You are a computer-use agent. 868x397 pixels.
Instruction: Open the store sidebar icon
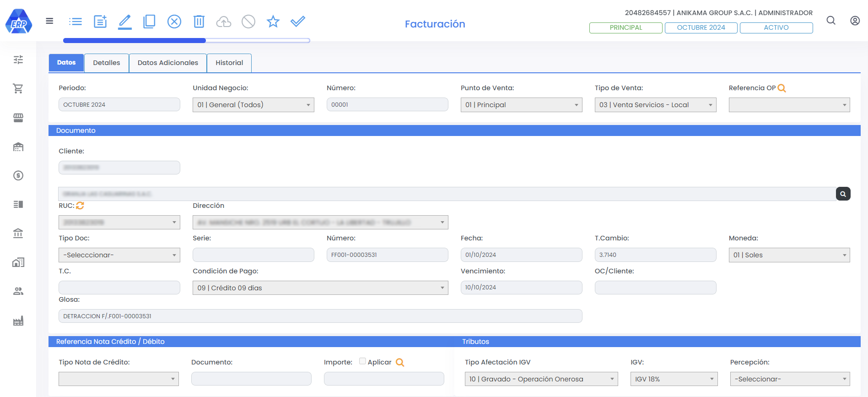pyautogui.click(x=18, y=118)
